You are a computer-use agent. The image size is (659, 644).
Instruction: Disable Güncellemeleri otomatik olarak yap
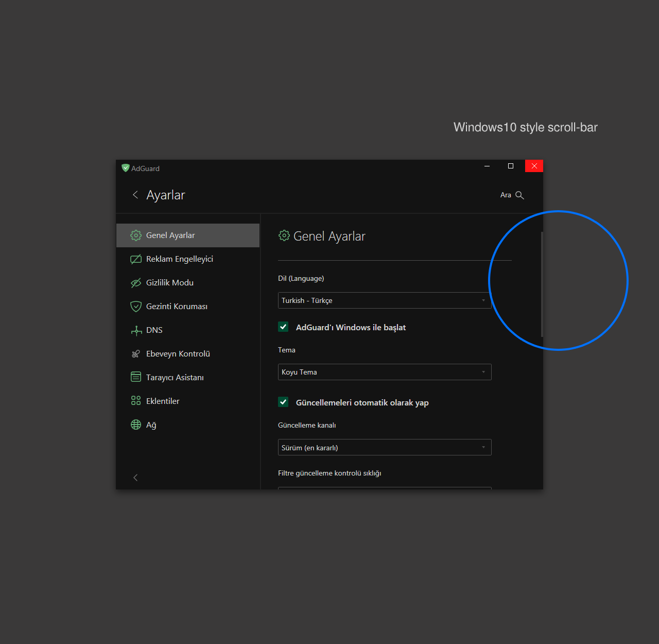click(x=284, y=402)
